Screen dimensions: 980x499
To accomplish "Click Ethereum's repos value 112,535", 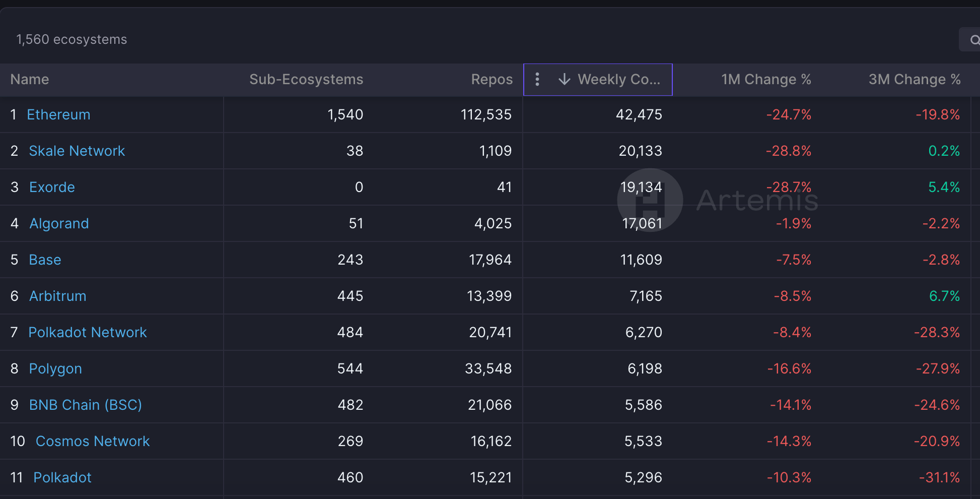I will tap(486, 114).
